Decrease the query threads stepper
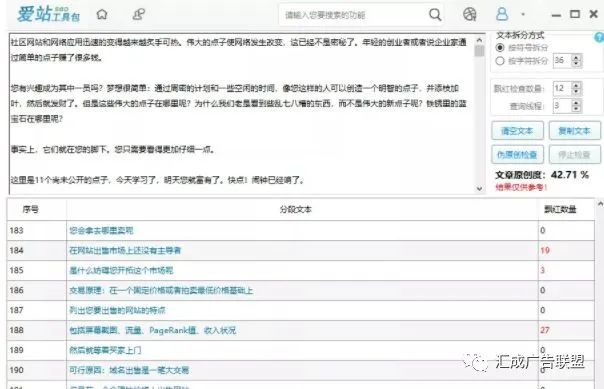Viewport: 604px width, 389px height. (x=576, y=109)
